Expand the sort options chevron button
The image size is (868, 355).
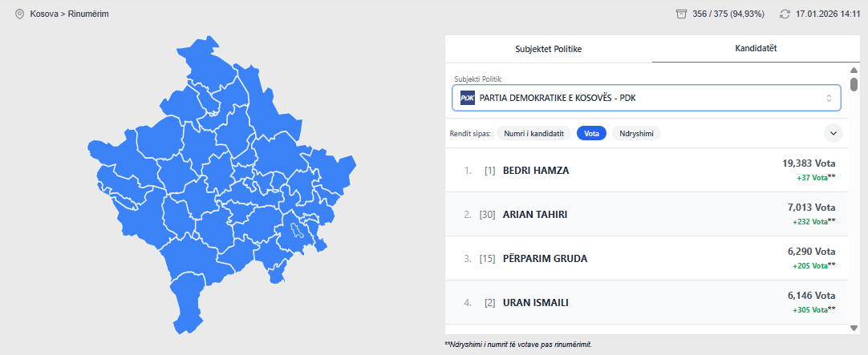(833, 133)
